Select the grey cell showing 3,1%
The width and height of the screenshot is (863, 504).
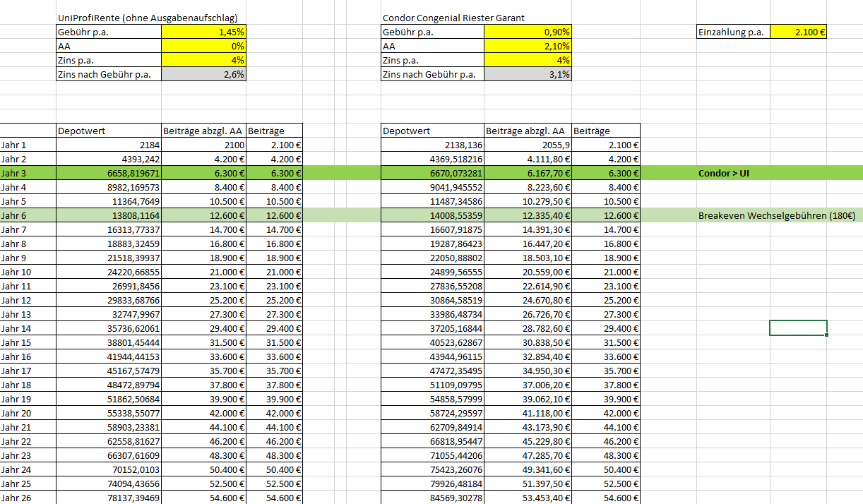click(x=527, y=74)
